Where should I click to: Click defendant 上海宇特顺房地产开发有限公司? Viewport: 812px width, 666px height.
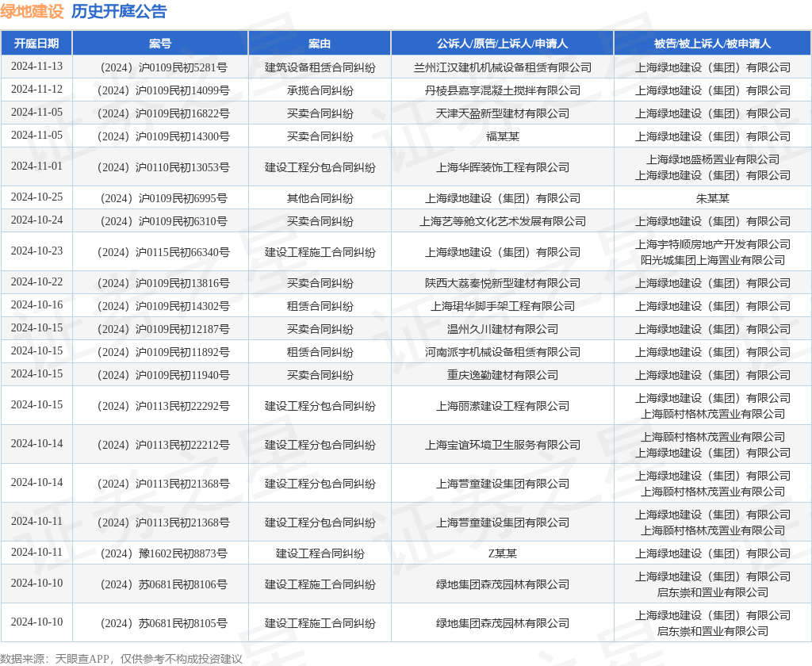(x=713, y=244)
